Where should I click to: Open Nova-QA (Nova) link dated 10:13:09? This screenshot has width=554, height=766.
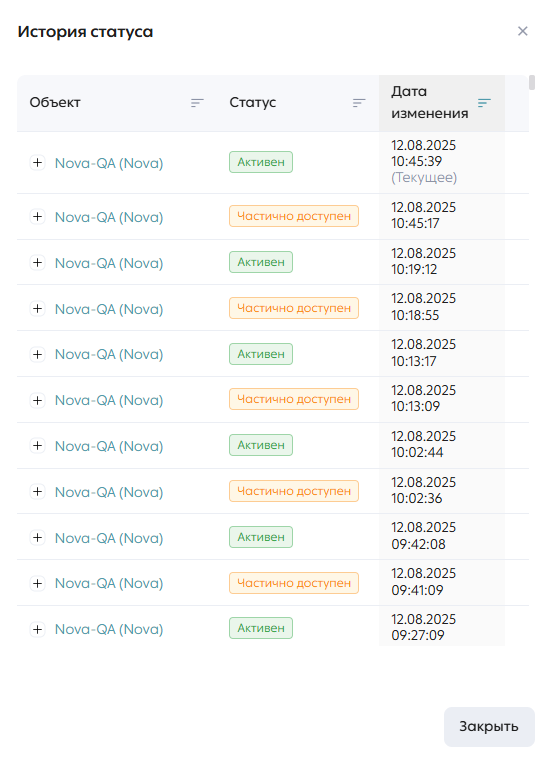[109, 400]
